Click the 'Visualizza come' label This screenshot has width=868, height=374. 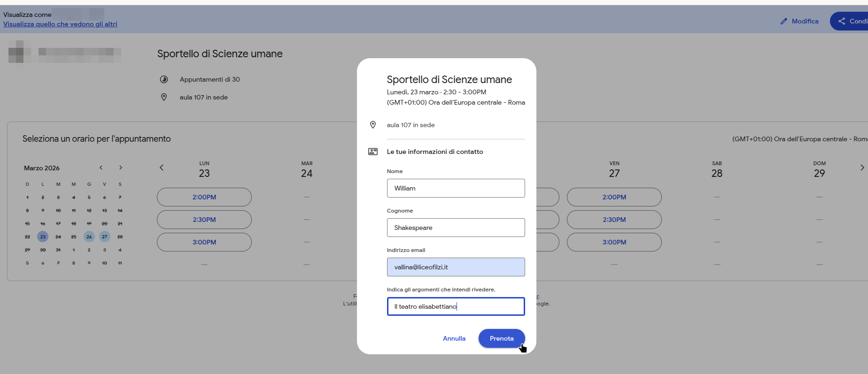pyautogui.click(x=27, y=15)
